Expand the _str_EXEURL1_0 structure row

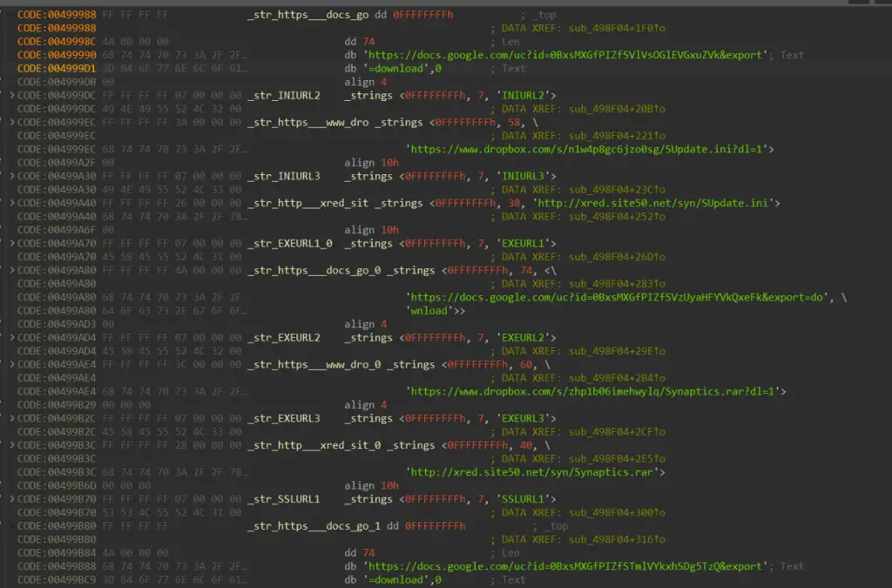12,243
